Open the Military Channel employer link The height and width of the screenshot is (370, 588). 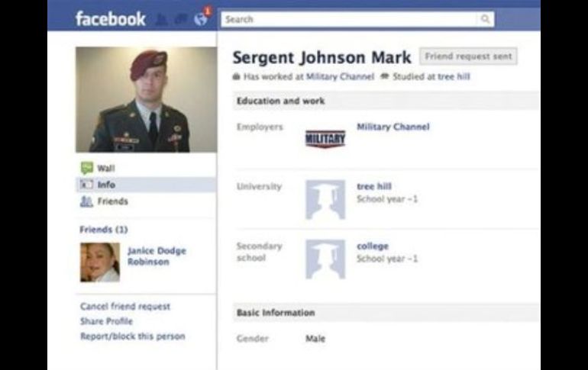click(393, 127)
